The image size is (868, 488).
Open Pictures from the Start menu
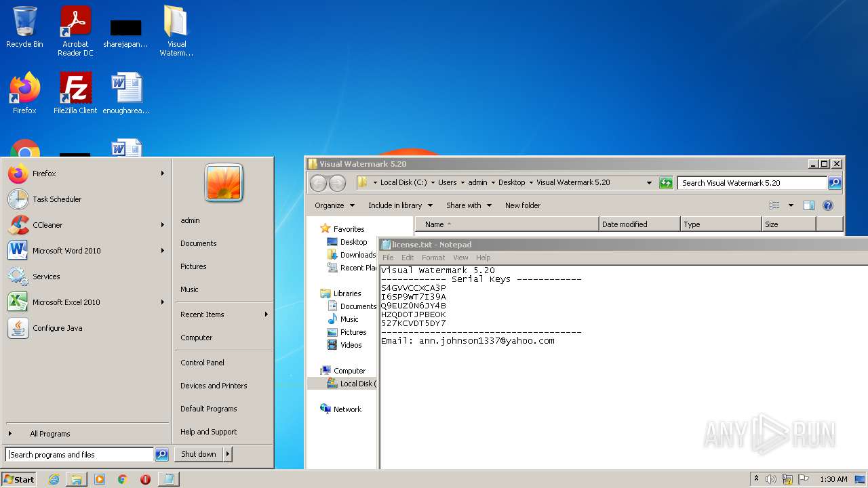click(x=193, y=266)
